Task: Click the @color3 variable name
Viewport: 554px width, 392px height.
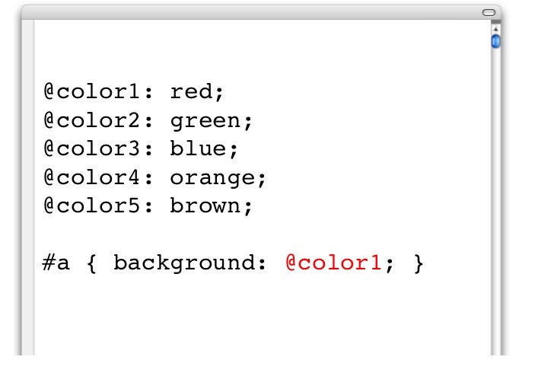Action: [x=92, y=148]
